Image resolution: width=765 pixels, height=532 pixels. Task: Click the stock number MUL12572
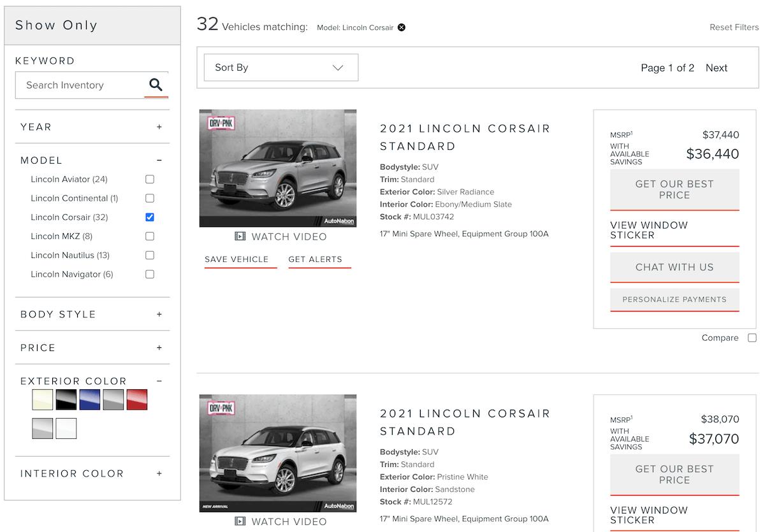[x=433, y=502]
